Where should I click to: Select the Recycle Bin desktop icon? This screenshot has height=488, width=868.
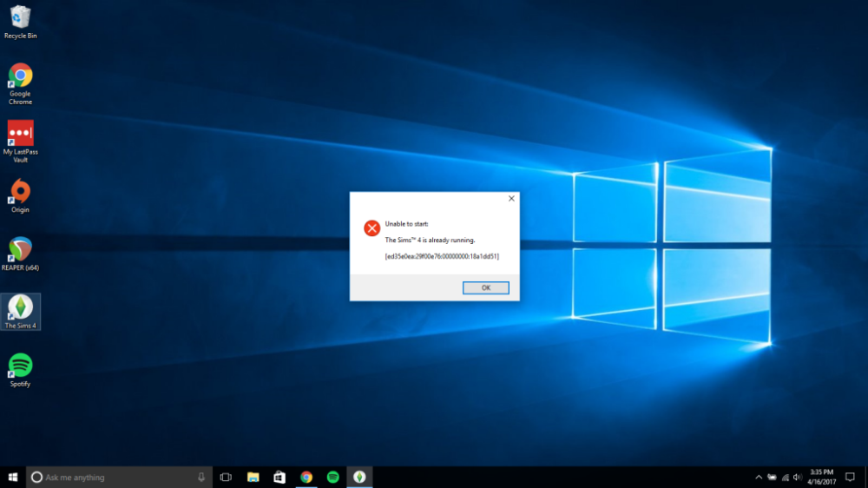click(20, 20)
